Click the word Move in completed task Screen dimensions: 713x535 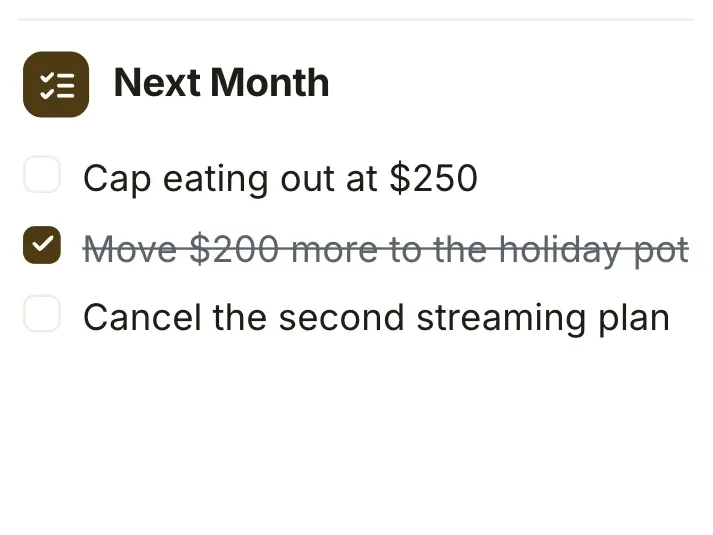(x=131, y=249)
